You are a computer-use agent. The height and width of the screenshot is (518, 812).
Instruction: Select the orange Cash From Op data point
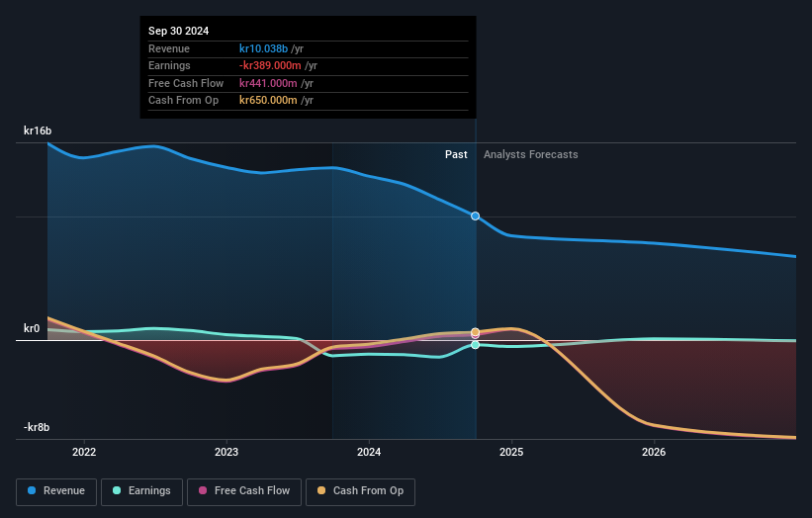tap(476, 332)
